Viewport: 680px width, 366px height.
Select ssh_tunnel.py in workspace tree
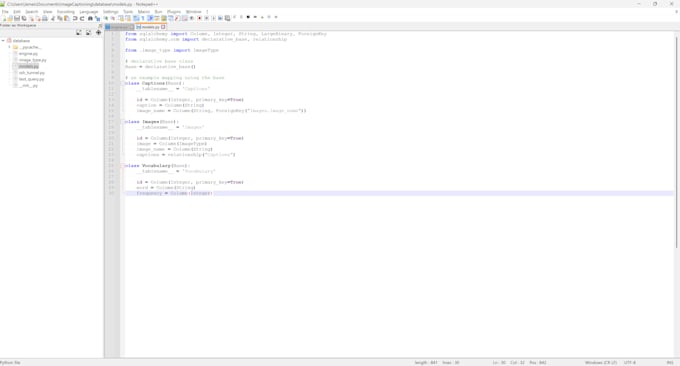pos(32,73)
